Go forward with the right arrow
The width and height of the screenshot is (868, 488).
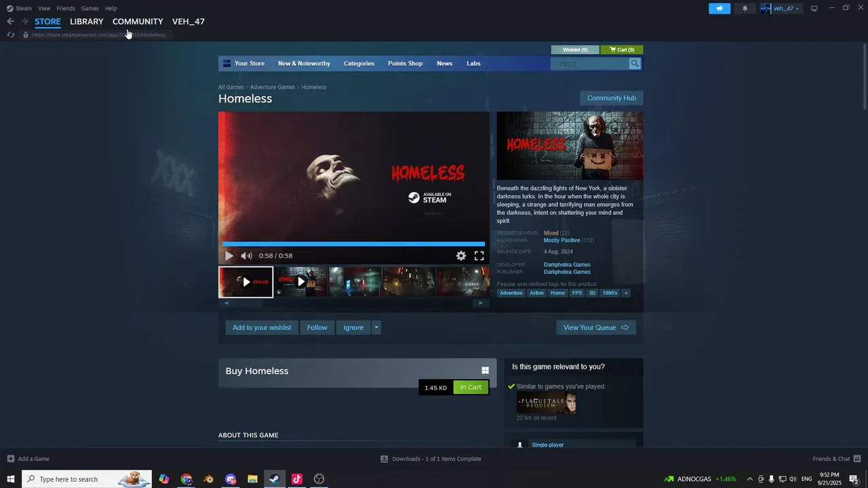(24, 22)
